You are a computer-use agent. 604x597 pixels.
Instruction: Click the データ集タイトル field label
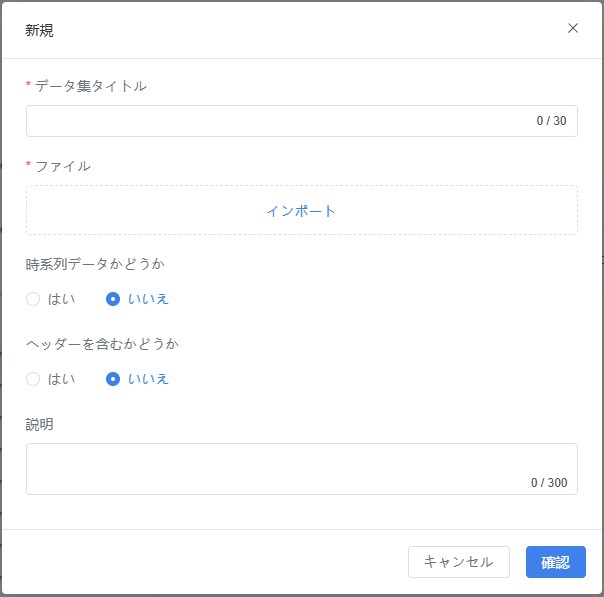pyautogui.click(x=91, y=86)
